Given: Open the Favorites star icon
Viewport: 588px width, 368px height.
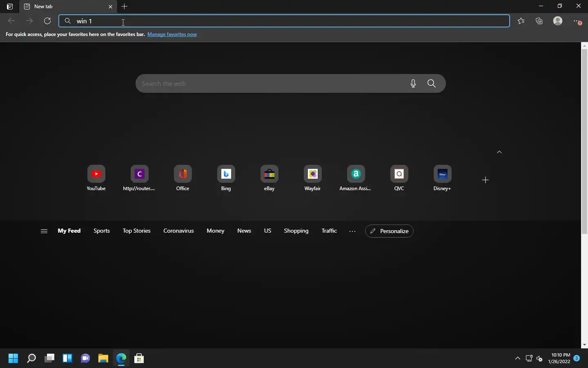Looking at the screenshot, I should point(521,21).
